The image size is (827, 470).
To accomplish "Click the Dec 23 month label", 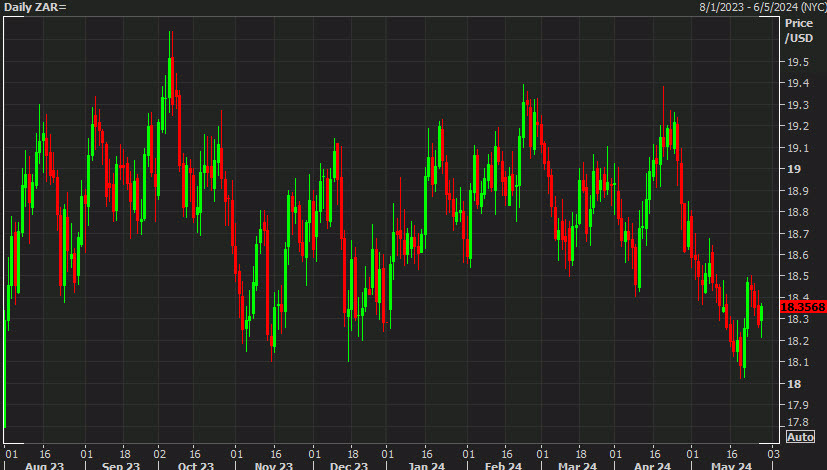I will [349, 466].
